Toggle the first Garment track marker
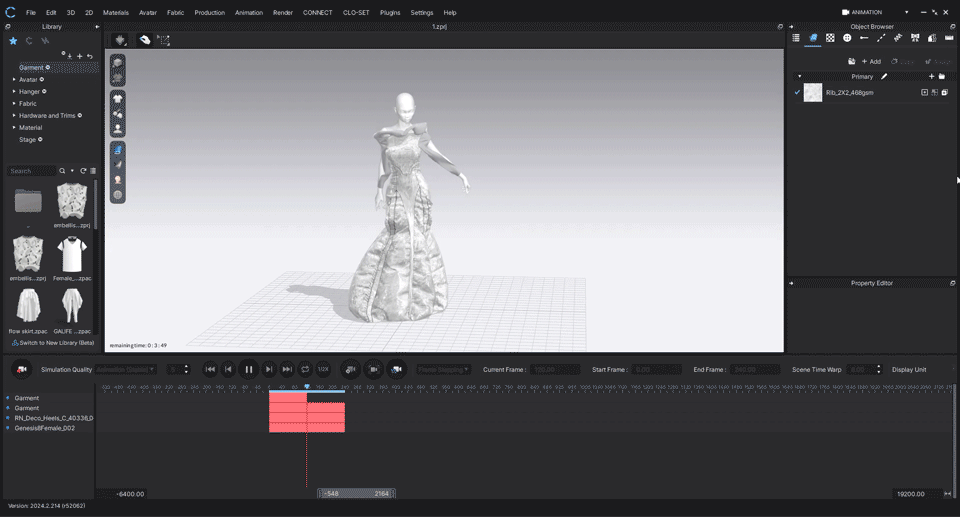The height and width of the screenshot is (517, 960). 8,398
